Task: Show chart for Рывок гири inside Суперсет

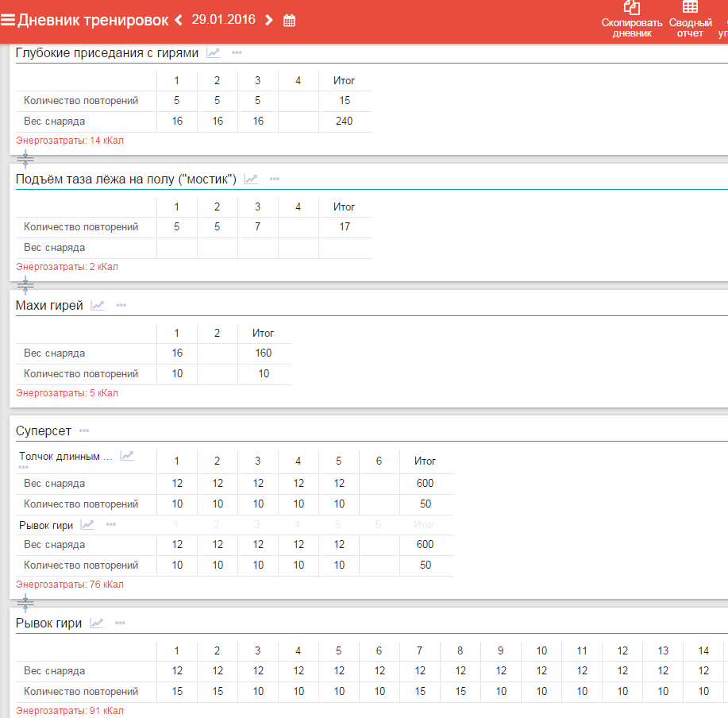Action: pyautogui.click(x=87, y=524)
